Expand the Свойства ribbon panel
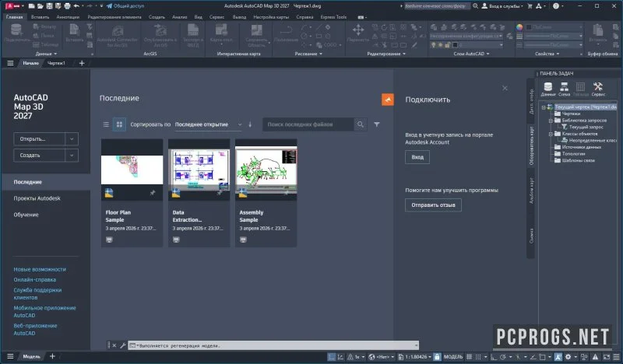 [x=547, y=54]
